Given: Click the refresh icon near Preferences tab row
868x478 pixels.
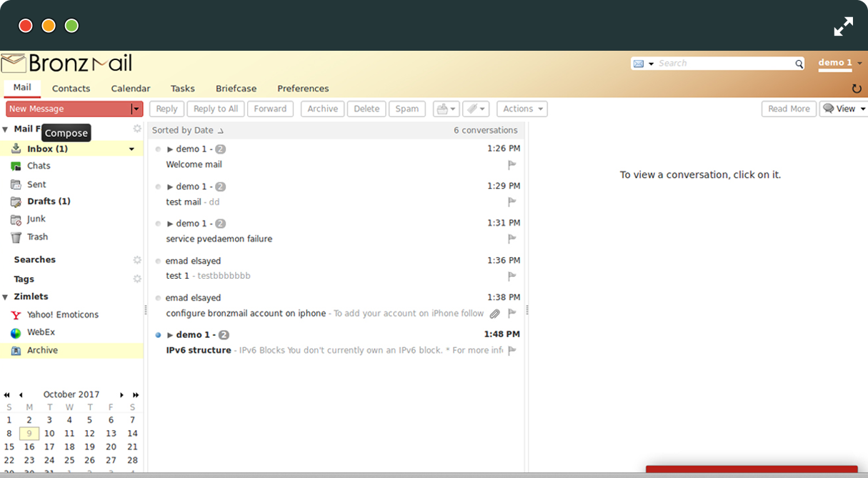Looking at the screenshot, I should (857, 89).
